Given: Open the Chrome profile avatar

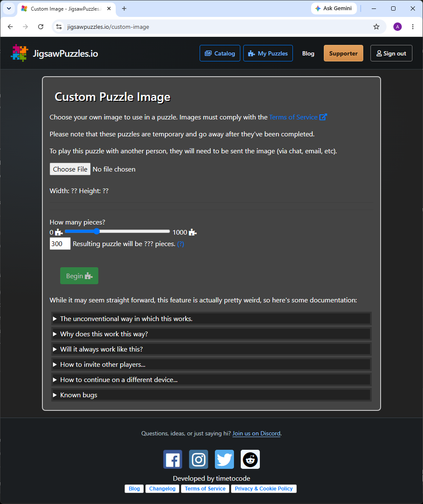Looking at the screenshot, I should (398, 27).
